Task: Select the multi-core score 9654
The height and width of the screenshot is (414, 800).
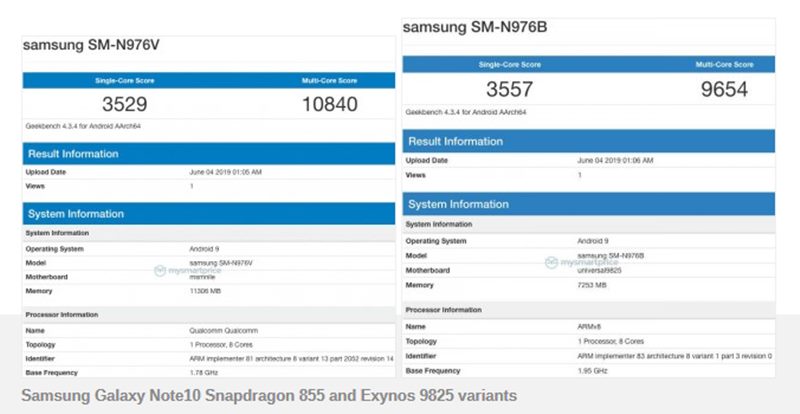Action: pos(724,89)
